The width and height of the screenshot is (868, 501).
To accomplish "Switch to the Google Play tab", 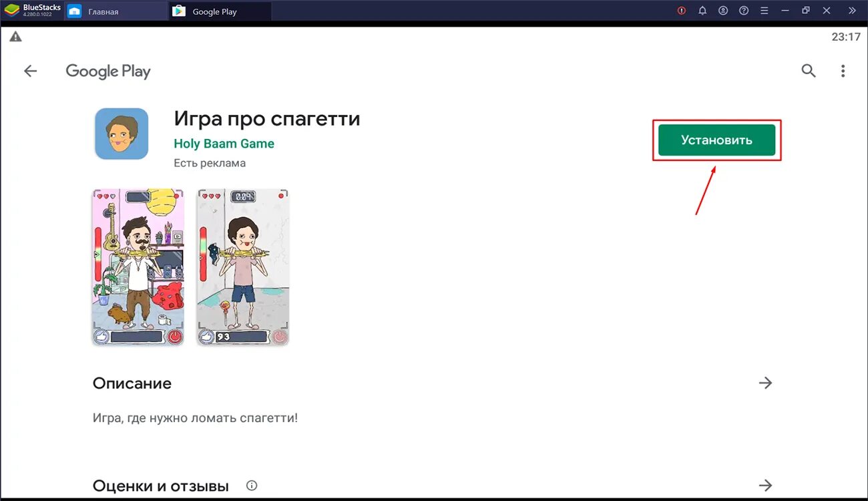I will pos(220,11).
